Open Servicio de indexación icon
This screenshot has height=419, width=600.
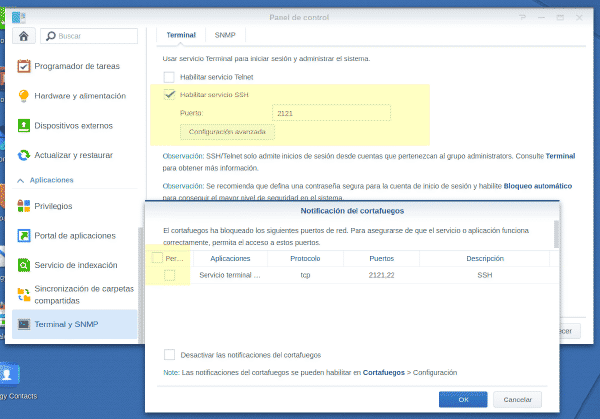point(24,265)
